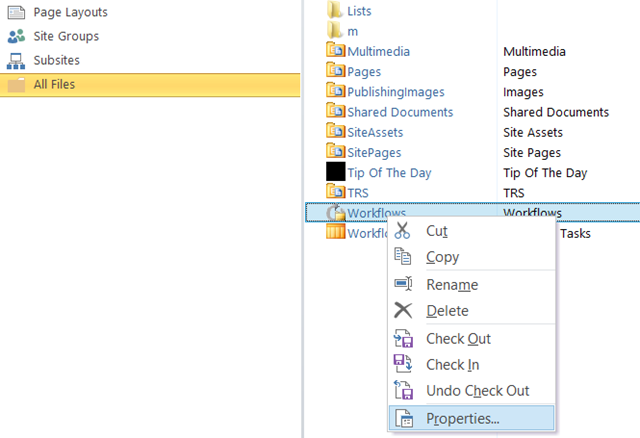The height and width of the screenshot is (438, 640).
Task: Click the TRS library icon
Action: click(x=336, y=191)
